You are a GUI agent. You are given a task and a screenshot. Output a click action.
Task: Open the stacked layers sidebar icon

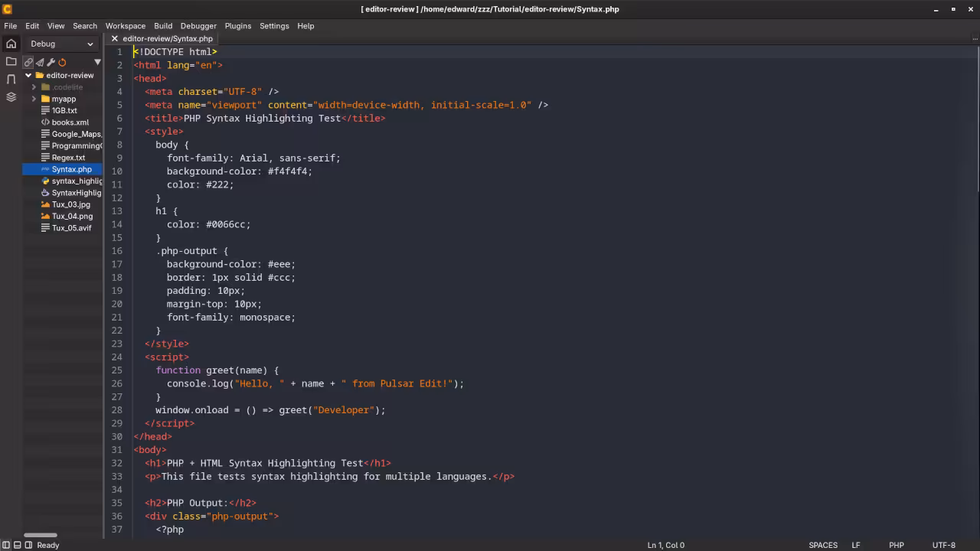[x=11, y=97]
